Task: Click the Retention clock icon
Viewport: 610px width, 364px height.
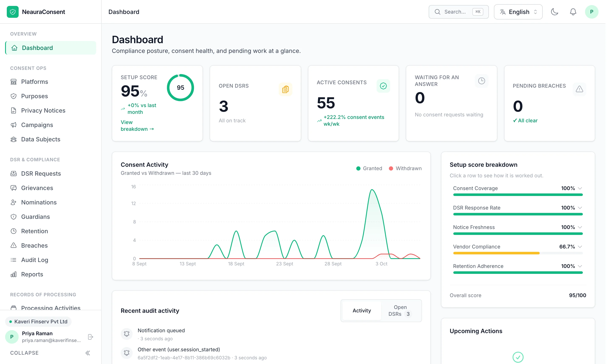Action: click(x=14, y=231)
